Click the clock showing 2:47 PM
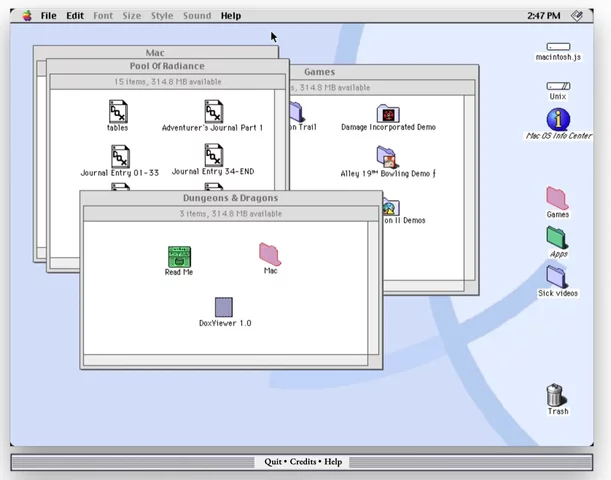Screen dimensions: 611x480 544,16
